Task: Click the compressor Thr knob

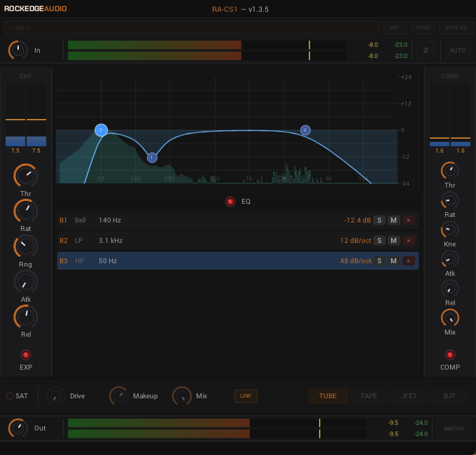Action: pos(449,171)
